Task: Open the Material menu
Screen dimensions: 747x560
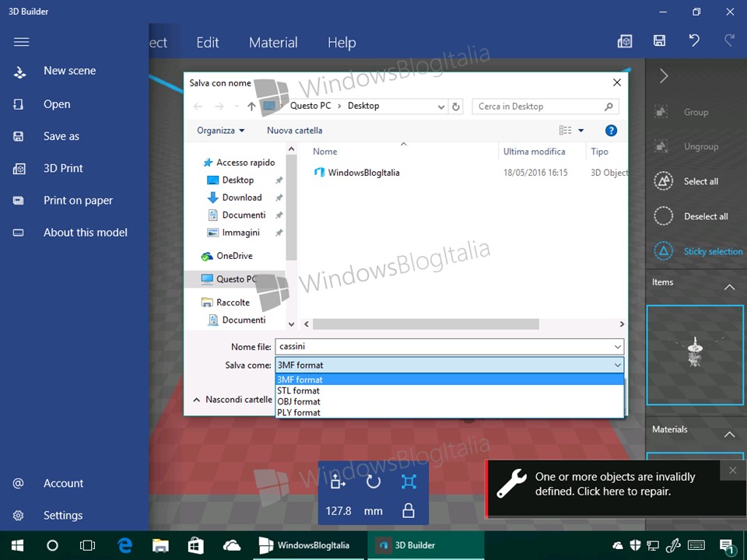Action: pyautogui.click(x=273, y=42)
